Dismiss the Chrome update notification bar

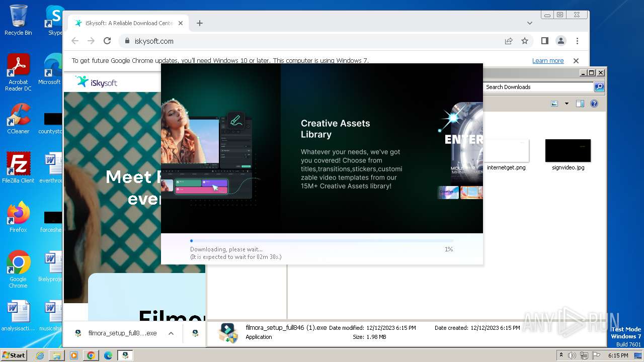click(x=576, y=61)
